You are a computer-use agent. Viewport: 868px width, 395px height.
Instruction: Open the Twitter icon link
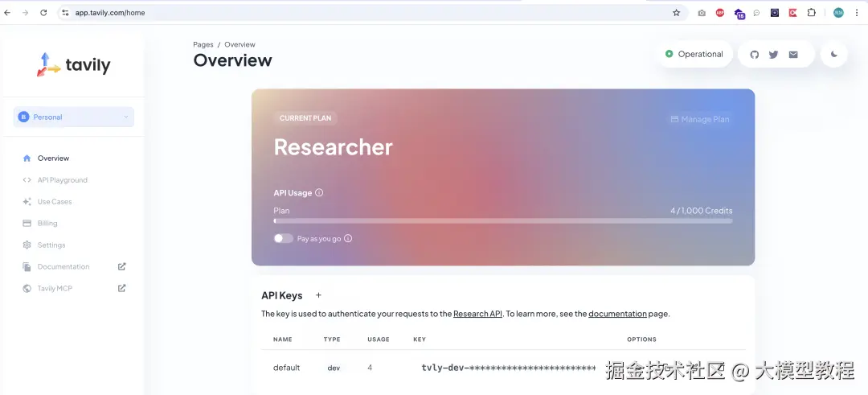pyautogui.click(x=773, y=54)
